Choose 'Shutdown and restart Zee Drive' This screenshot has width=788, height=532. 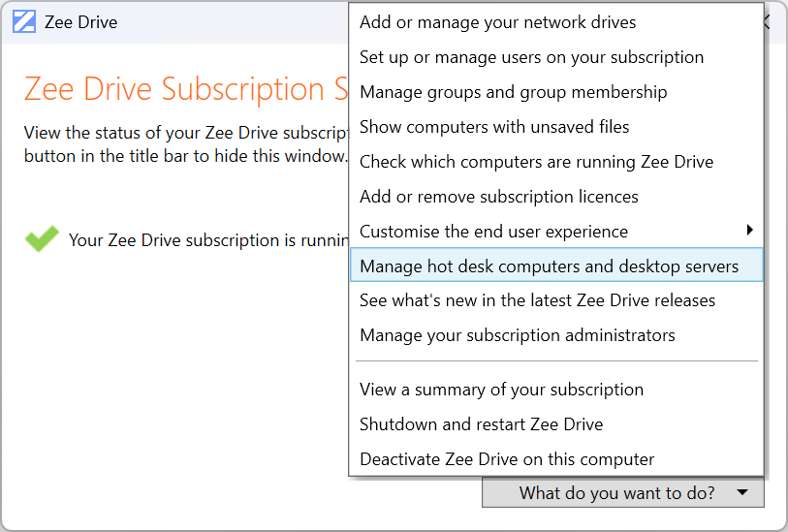tap(481, 424)
